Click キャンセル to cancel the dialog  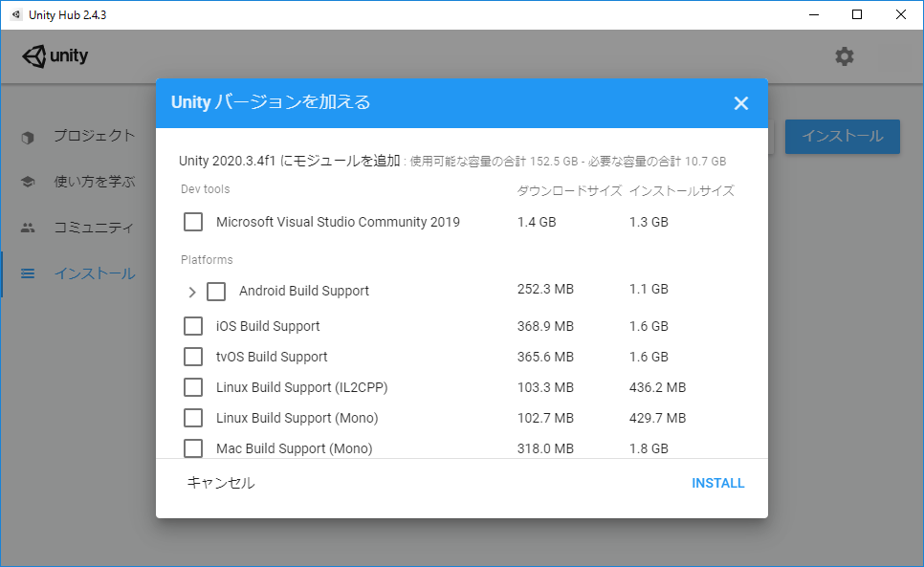click(221, 483)
